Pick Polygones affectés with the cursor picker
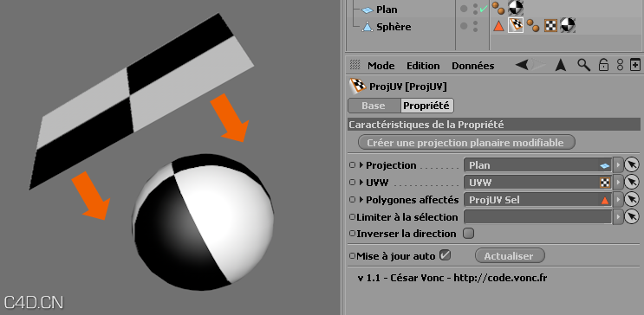The height and width of the screenshot is (315, 644). point(632,200)
